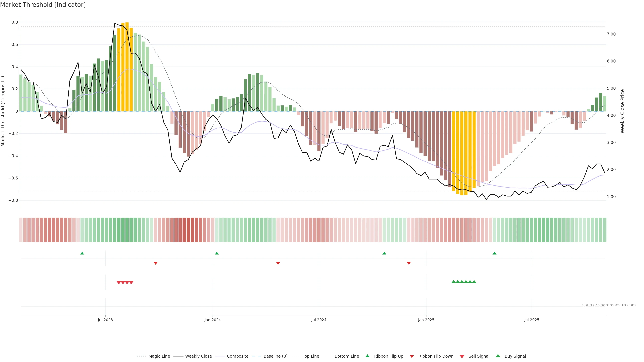Click the ribbon flip up marker near Jan 2024
644x362 pixels.
click(217, 253)
